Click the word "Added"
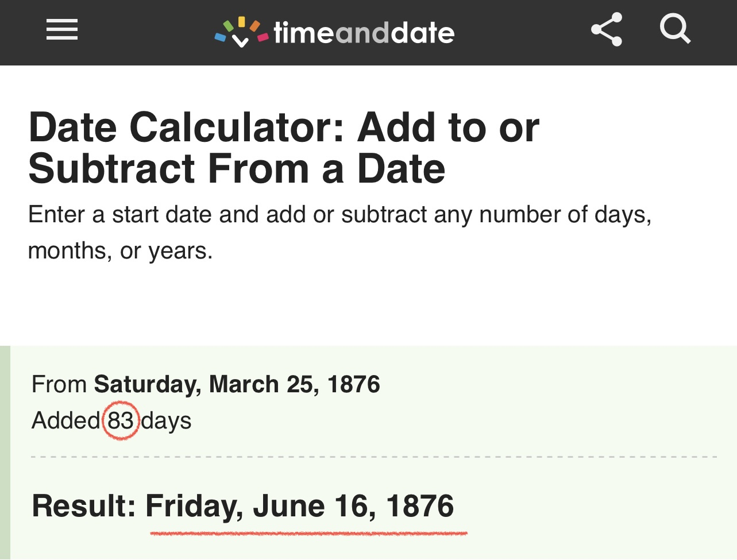This screenshot has width=737, height=560. [x=65, y=420]
